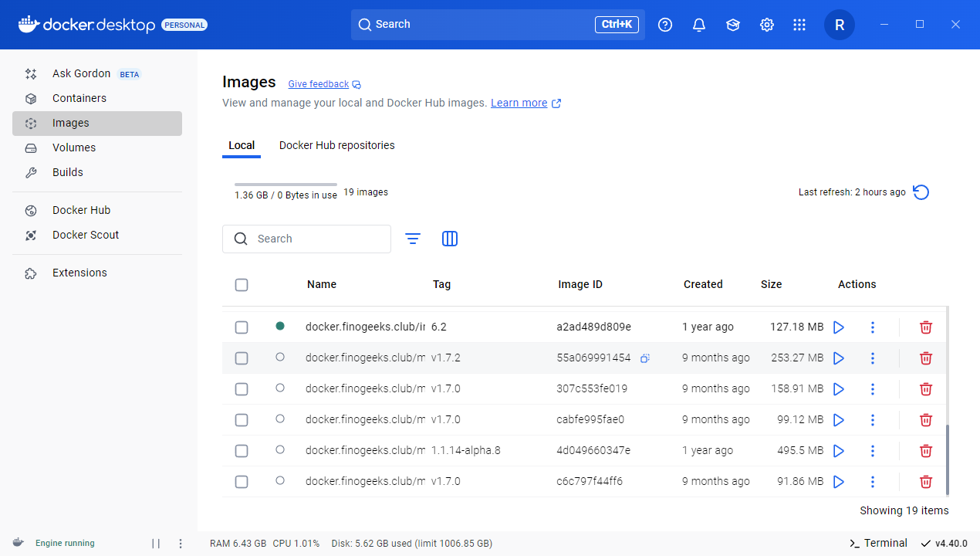The width and height of the screenshot is (980, 556).
Task: Click the Docker whale status icon
Action: coord(18,543)
